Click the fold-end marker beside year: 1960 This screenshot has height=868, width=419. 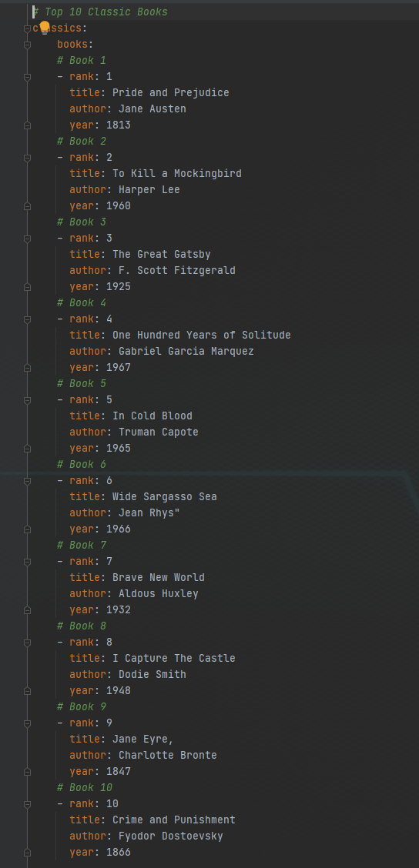[27, 206]
